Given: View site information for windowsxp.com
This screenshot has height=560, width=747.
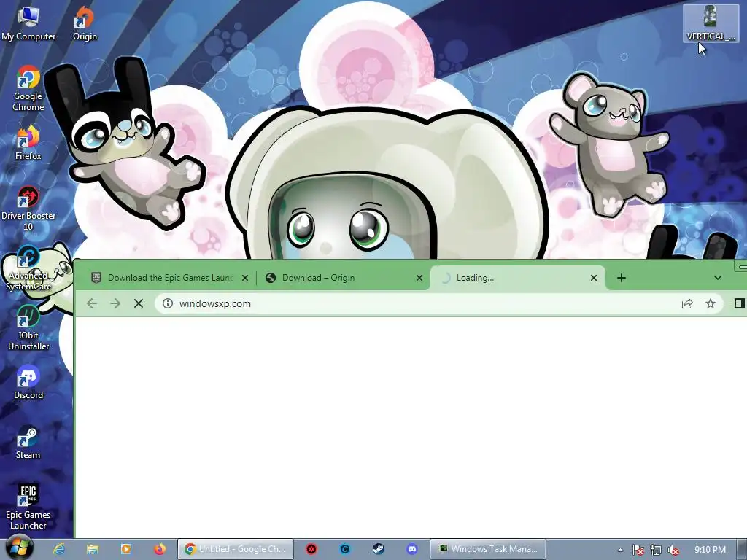Looking at the screenshot, I should [x=168, y=303].
